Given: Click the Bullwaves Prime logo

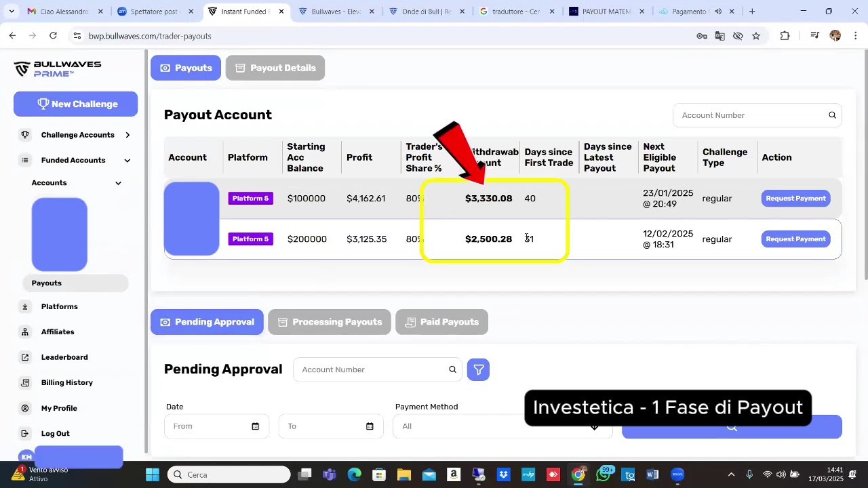Looking at the screenshot, I should [x=58, y=68].
